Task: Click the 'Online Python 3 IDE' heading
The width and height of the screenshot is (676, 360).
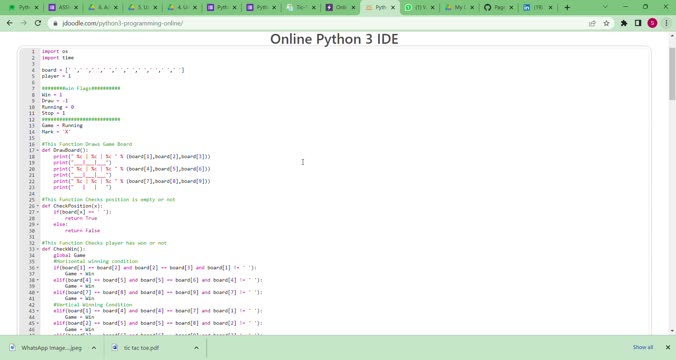Action: click(x=334, y=39)
